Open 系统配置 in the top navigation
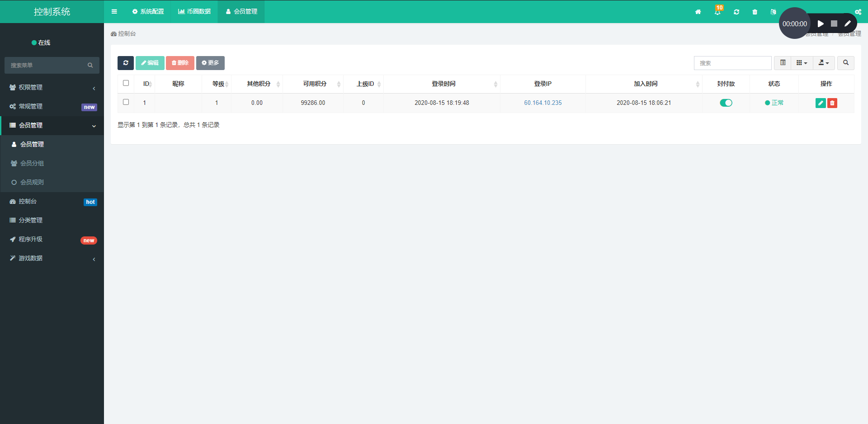This screenshot has width=868, height=424. tap(148, 12)
